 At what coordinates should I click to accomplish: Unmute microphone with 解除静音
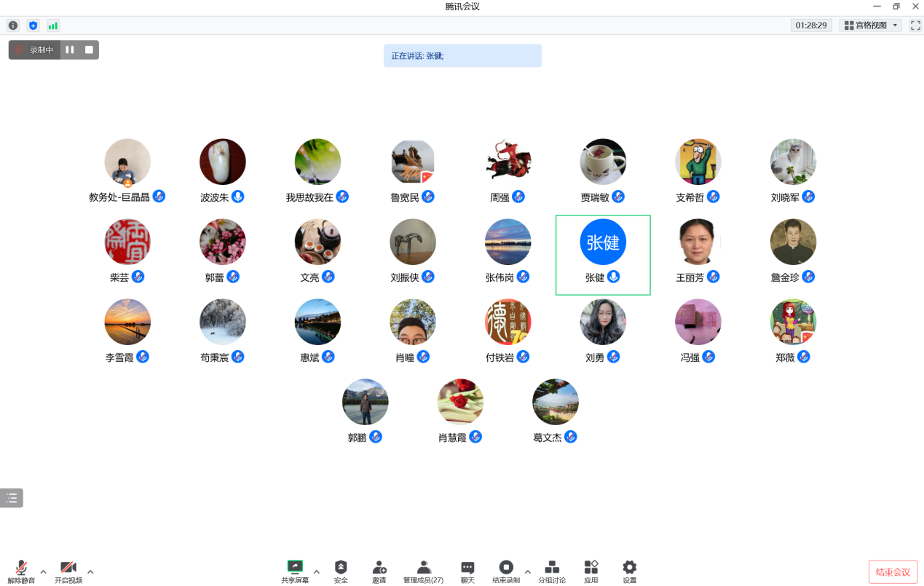coord(21,571)
